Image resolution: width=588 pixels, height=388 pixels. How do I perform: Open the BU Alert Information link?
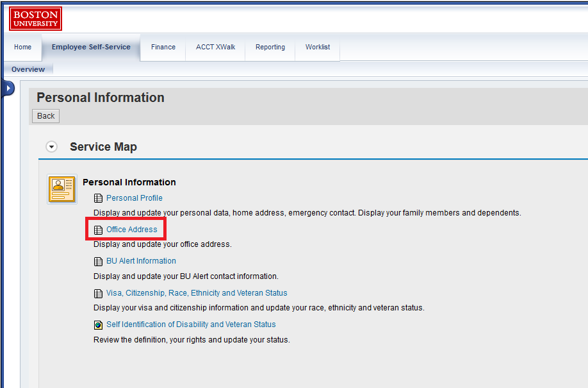141,261
